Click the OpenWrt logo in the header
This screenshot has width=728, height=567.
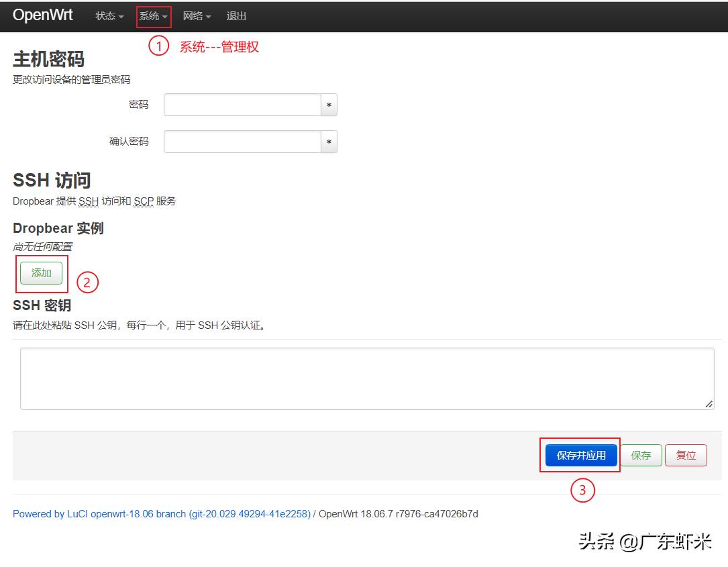coord(42,15)
